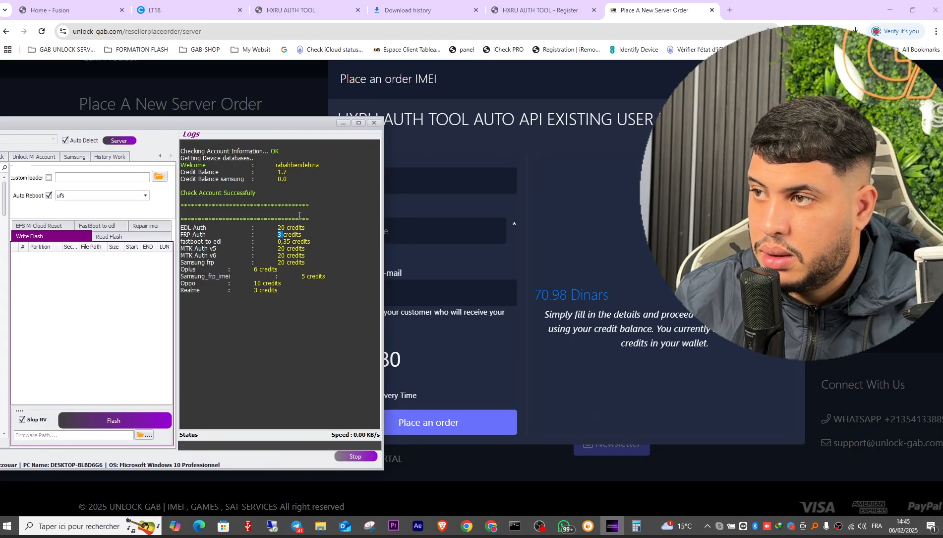This screenshot has height=538, width=943.
Task: Switch to the Unlock Mi Account tab
Action: (34, 157)
